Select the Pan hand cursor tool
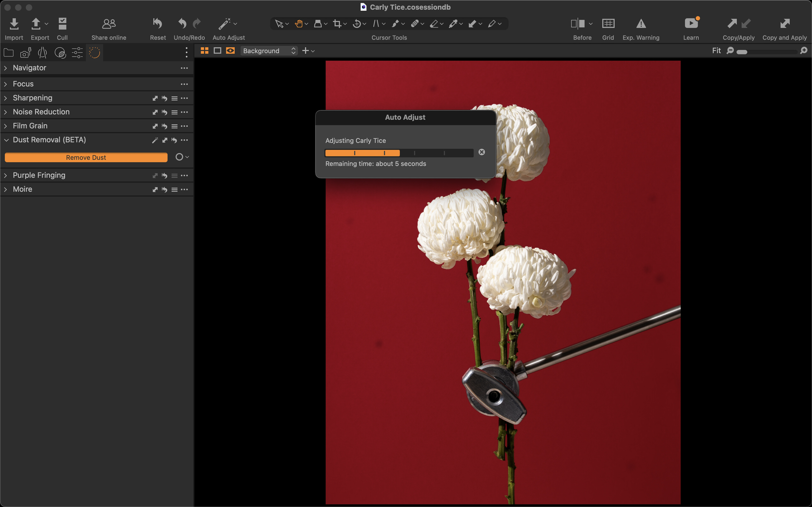 (298, 23)
